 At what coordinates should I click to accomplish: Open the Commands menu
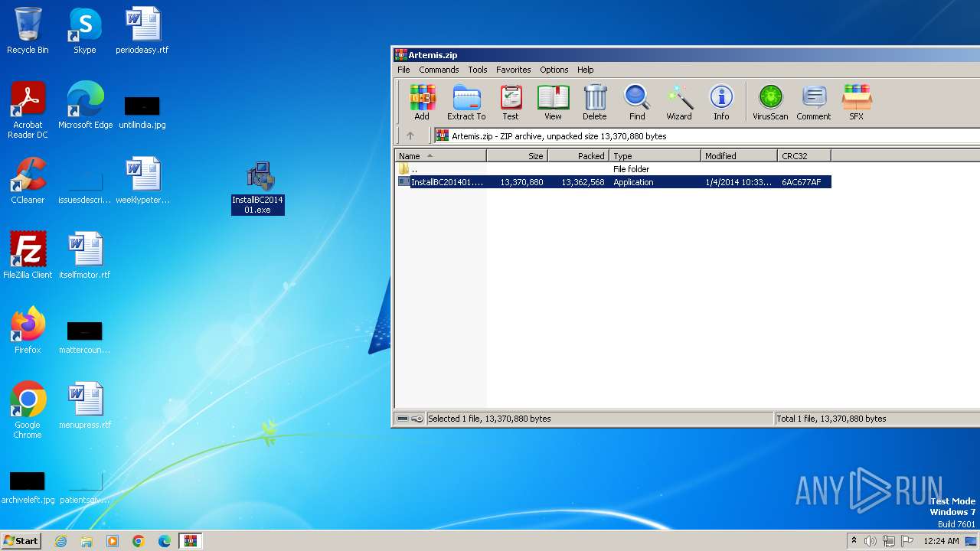tap(439, 70)
